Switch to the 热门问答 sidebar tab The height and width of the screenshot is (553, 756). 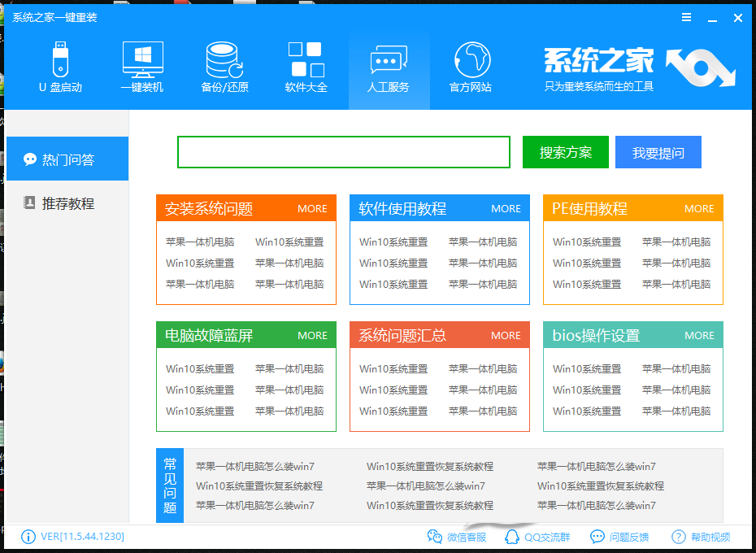coord(67,158)
